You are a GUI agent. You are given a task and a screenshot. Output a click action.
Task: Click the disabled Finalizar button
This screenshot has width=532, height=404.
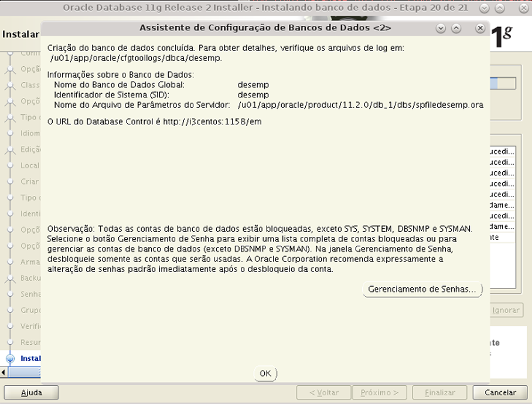tap(439, 393)
